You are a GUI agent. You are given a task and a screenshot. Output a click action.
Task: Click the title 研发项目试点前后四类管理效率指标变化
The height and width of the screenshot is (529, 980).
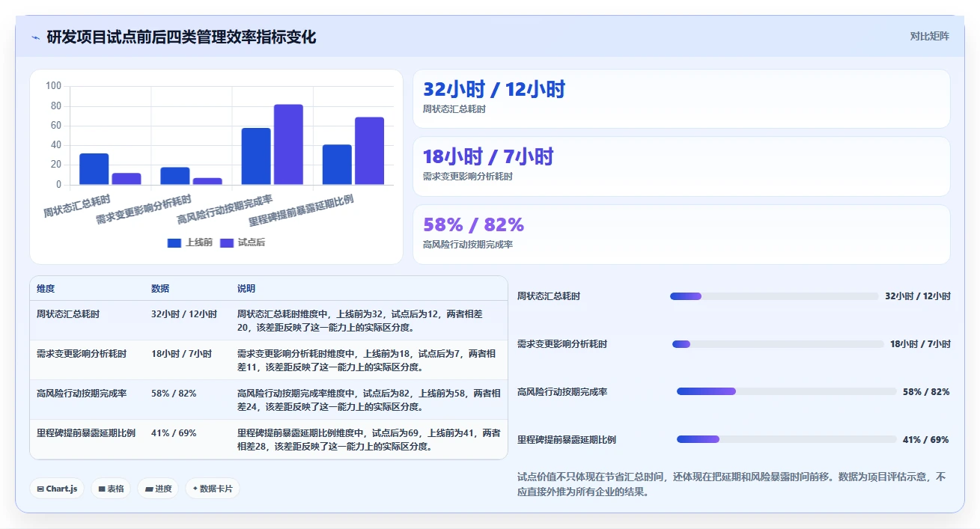pyautogui.click(x=181, y=37)
